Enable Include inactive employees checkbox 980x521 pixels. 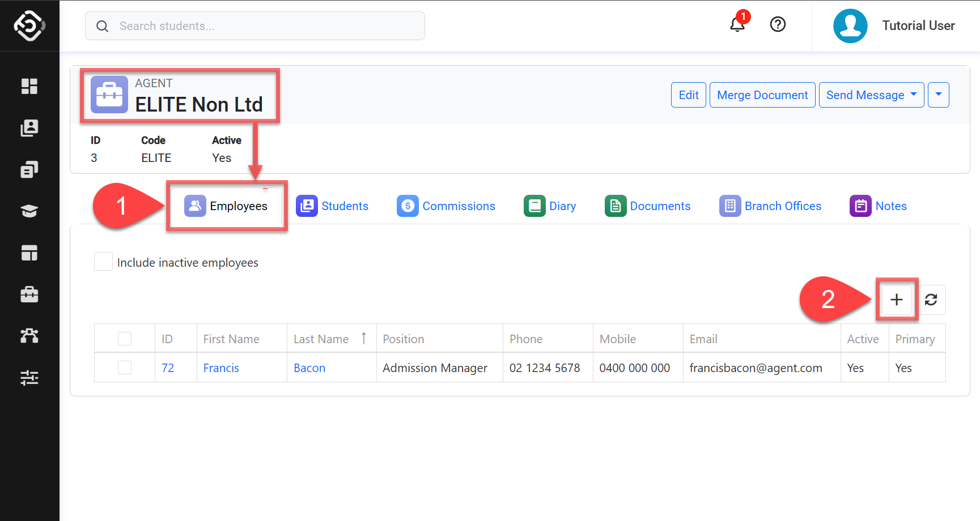click(103, 262)
